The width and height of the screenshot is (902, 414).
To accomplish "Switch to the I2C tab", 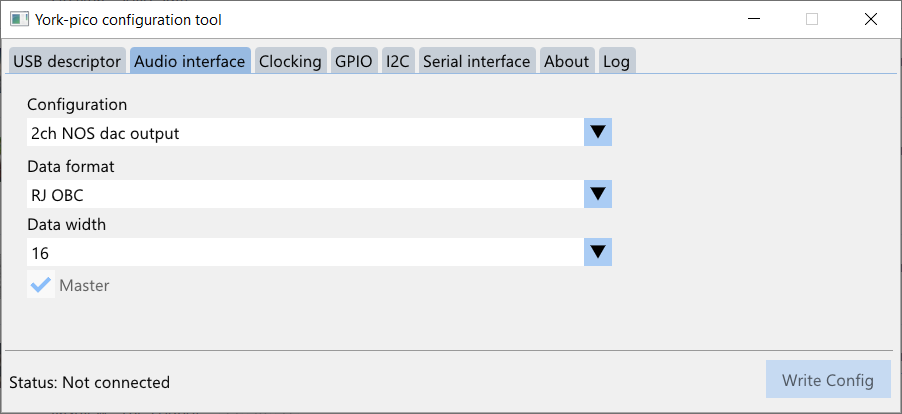I will (x=398, y=61).
